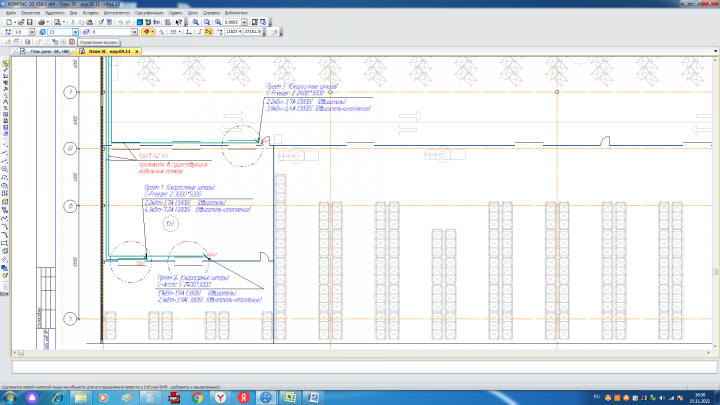This screenshot has width=720, height=405.
Task: Create a new document with the New icon
Action: click(9, 22)
